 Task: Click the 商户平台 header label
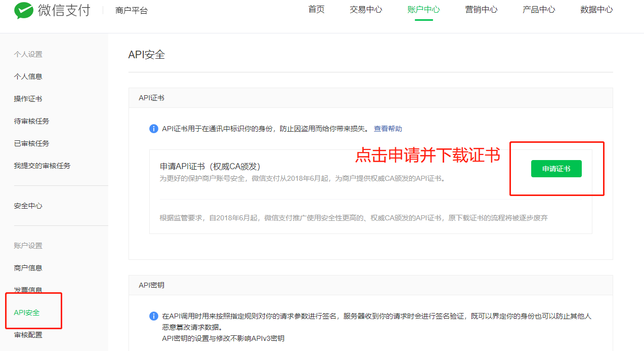click(x=132, y=10)
